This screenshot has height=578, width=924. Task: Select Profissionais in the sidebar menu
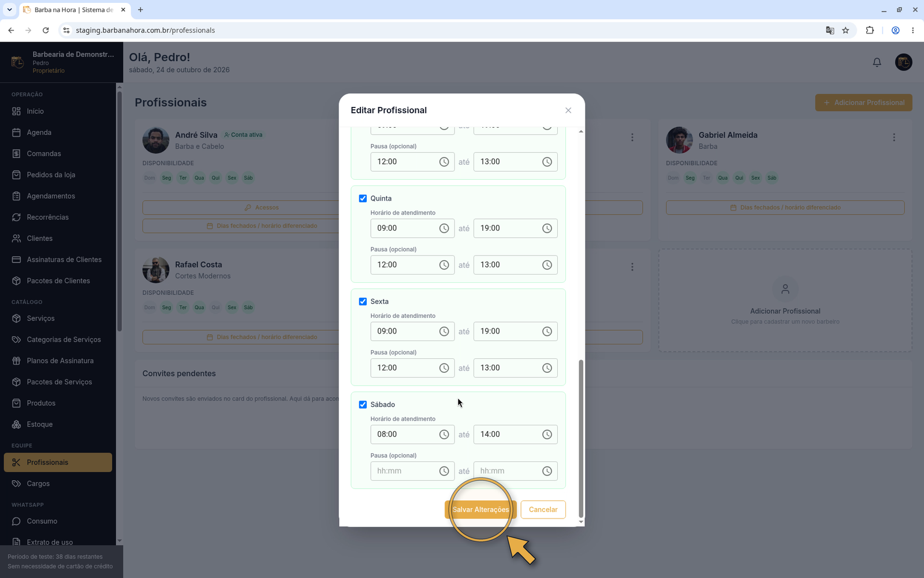tap(58, 462)
